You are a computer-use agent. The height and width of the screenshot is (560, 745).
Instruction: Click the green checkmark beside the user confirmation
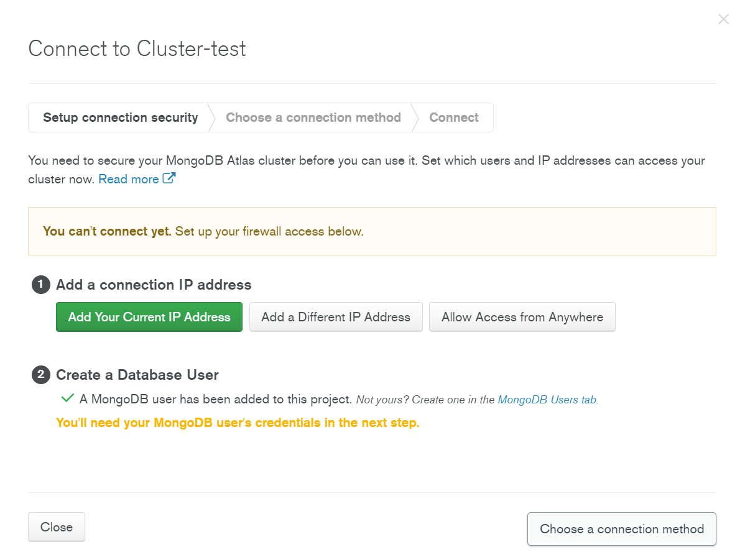(x=67, y=398)
